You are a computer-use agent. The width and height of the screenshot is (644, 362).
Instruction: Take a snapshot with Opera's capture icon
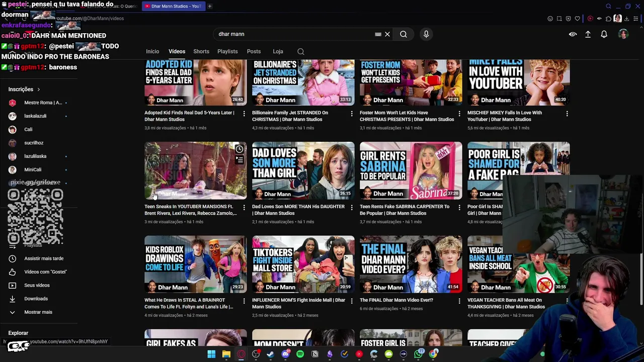click(x=559, y=19)
